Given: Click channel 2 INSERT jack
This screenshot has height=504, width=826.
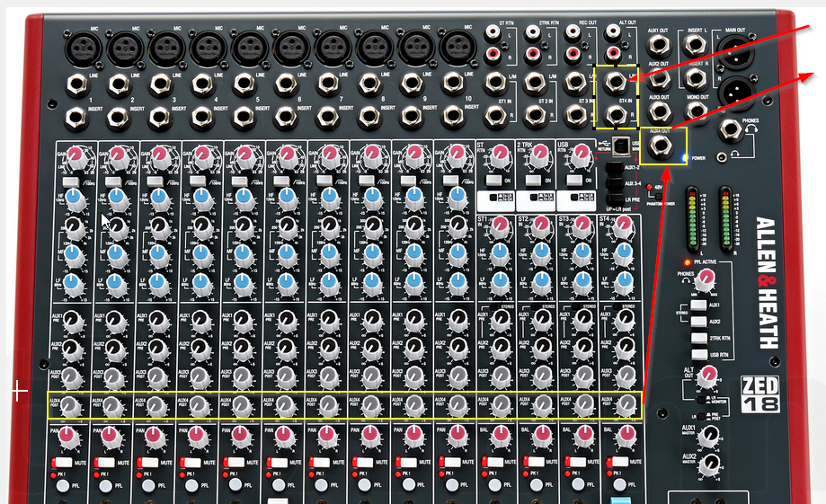Looking at the screenshot, I should coord(118,119).
